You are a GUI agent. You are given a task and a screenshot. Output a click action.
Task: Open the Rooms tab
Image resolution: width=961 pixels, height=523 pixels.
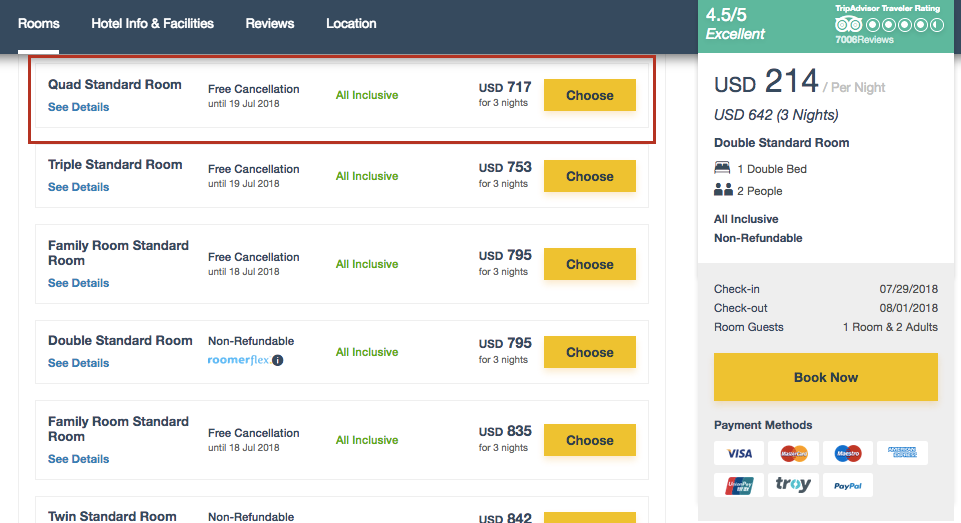39,24
